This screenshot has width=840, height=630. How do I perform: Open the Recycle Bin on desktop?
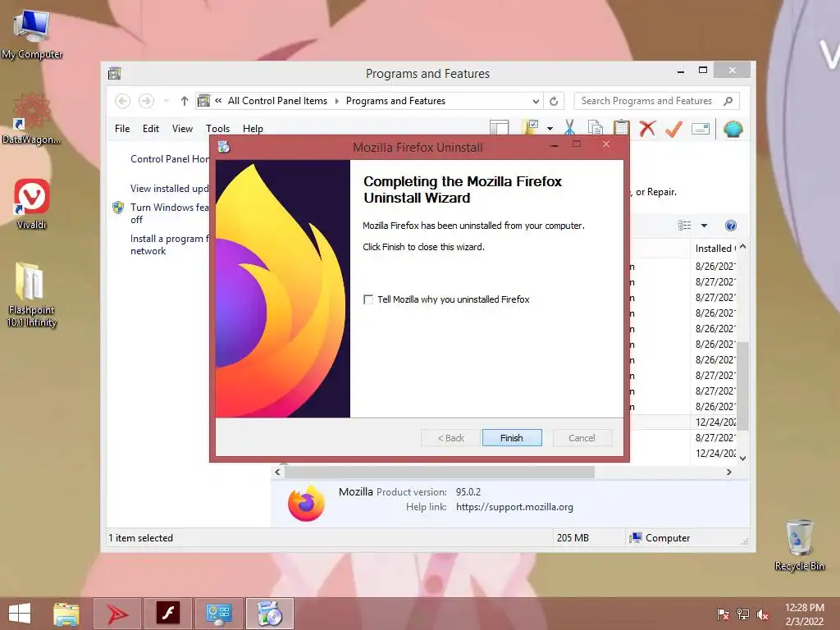click(799, 545)
